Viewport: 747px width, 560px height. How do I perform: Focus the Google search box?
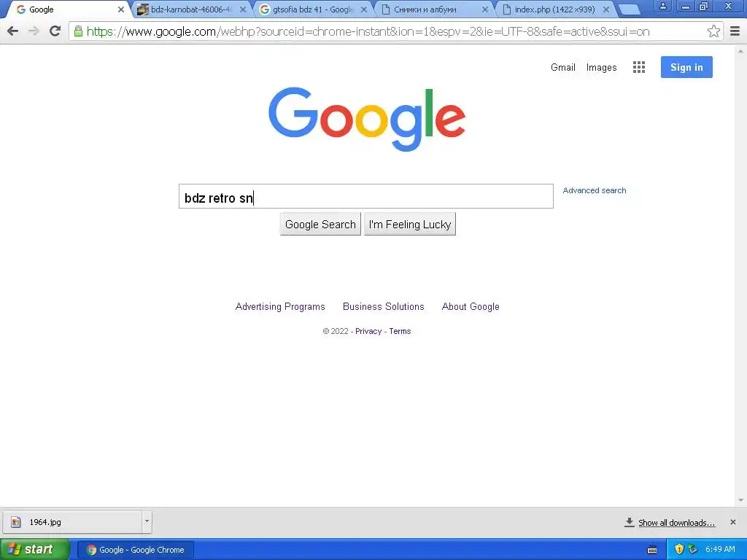[366, 196]
